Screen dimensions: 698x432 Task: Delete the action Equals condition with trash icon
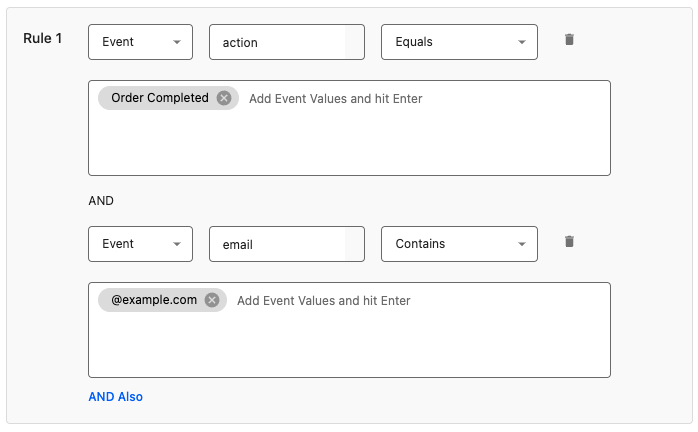click(x=569, y=40)
